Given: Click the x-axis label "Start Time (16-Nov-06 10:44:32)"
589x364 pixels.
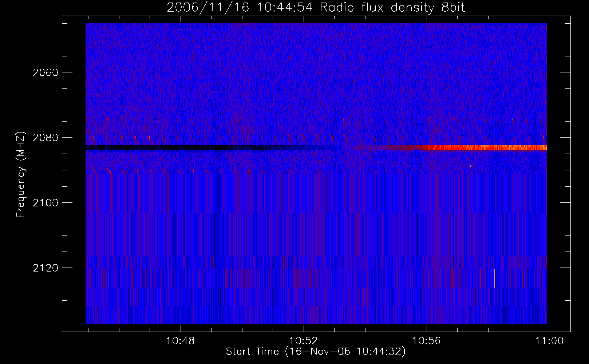Looking at the screenshot, I should [x=316, y=352].
